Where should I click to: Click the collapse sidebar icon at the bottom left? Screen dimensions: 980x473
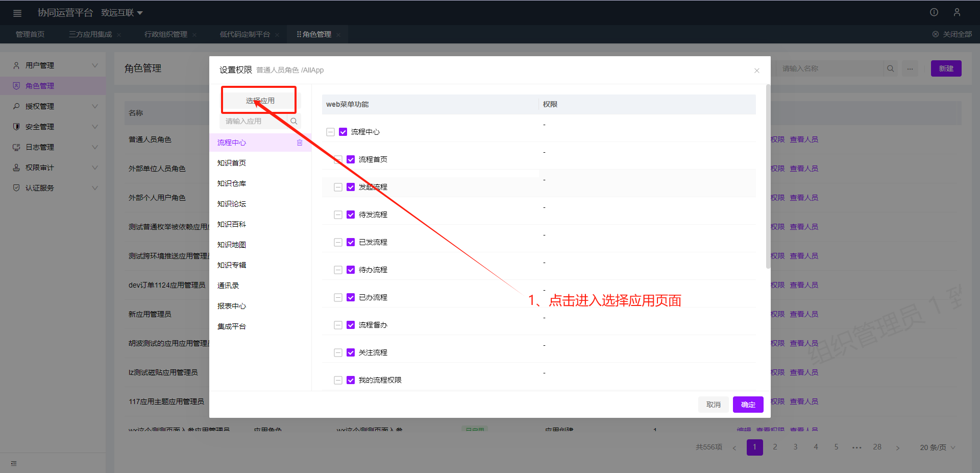[x=14, y=463]
